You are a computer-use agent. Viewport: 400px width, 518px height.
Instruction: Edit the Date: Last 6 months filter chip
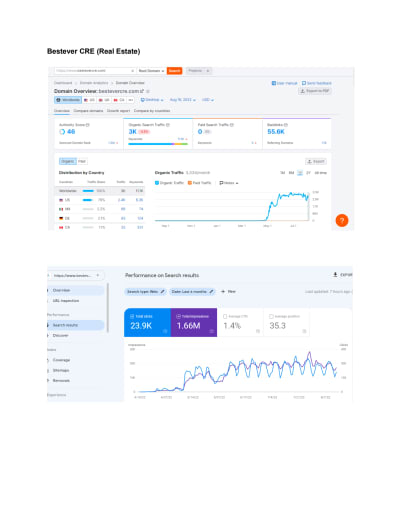(192, 292)
